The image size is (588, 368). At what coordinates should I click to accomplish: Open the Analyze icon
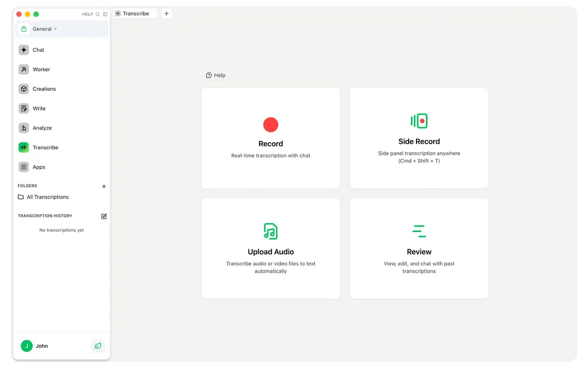click(x=23, y=128)
